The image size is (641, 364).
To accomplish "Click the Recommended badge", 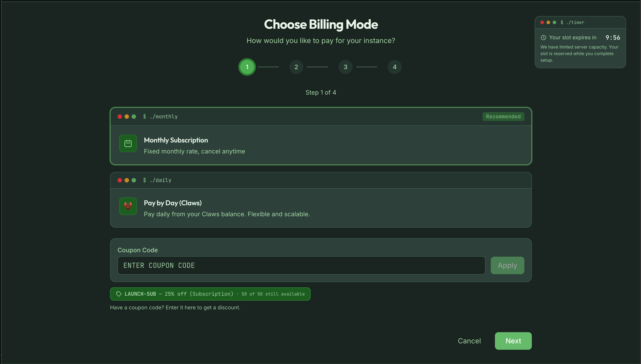I will pos(503,117).
